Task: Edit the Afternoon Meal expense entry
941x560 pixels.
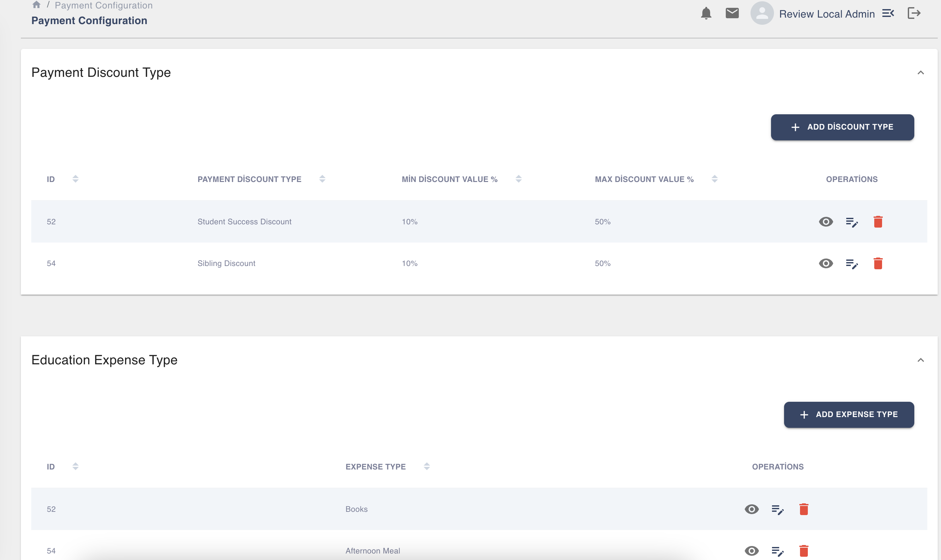Action: click(x=778, y=551)
